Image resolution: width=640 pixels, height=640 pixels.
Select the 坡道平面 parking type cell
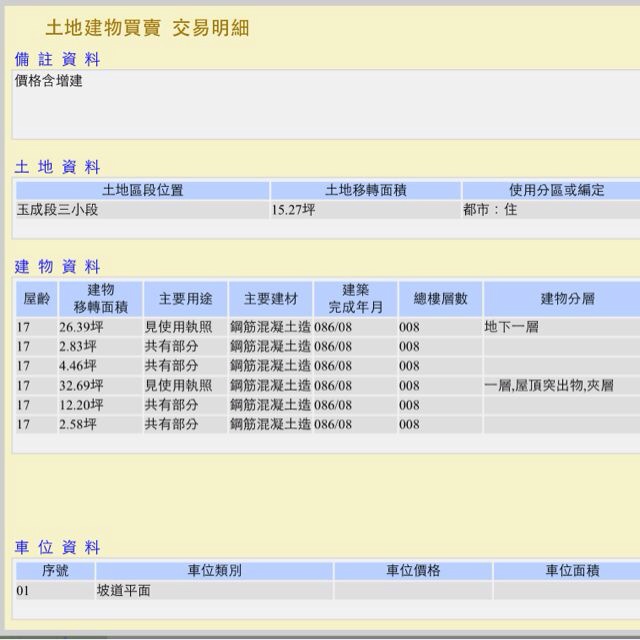point(214,591)
